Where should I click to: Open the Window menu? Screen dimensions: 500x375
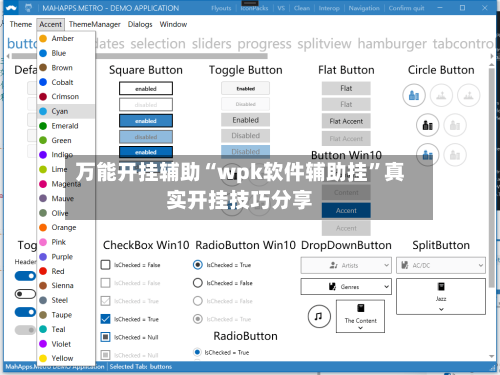point(173,24)
